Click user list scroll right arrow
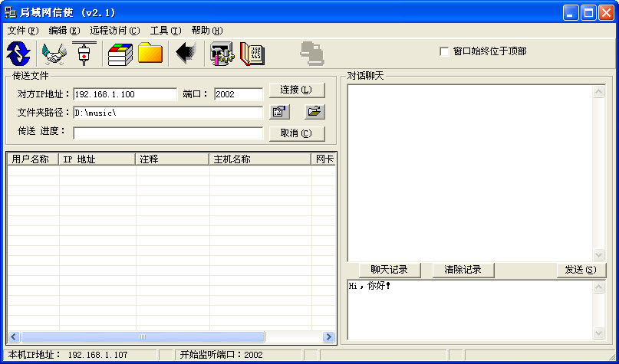Screen dimensions: 619x364 (328, 336)
